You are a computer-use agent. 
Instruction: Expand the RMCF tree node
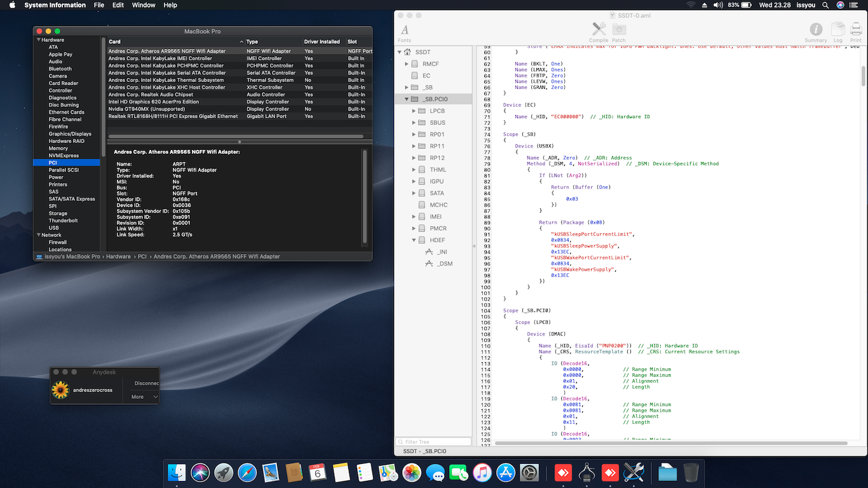point(407,64)
